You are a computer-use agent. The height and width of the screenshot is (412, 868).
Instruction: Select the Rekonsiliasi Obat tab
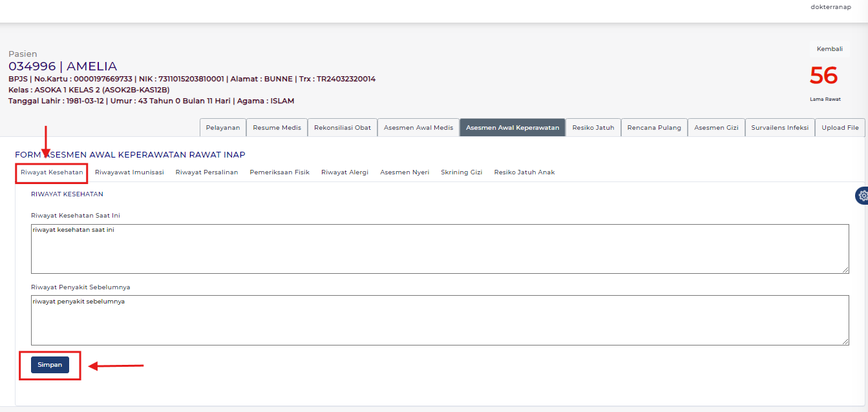click(x=342, y=127)
